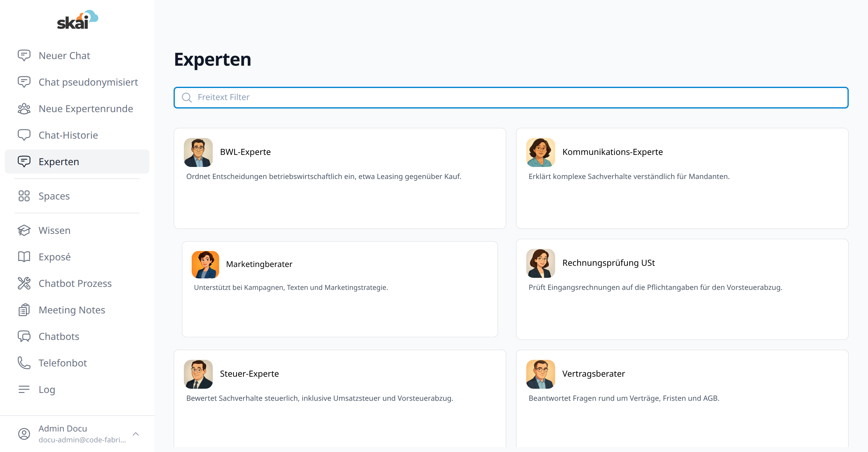Click Marketingberater avatar
868x452 pixels.
click(x=205, y=264)
